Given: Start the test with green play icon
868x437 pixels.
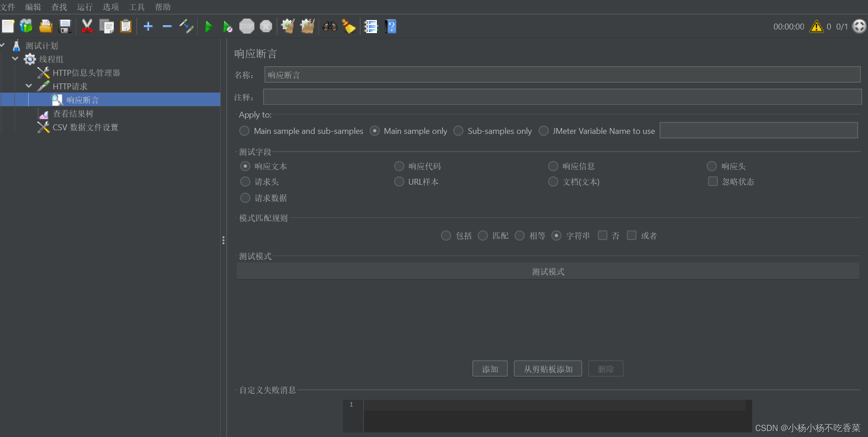Looking at the screenshot, I should [208, 26].
